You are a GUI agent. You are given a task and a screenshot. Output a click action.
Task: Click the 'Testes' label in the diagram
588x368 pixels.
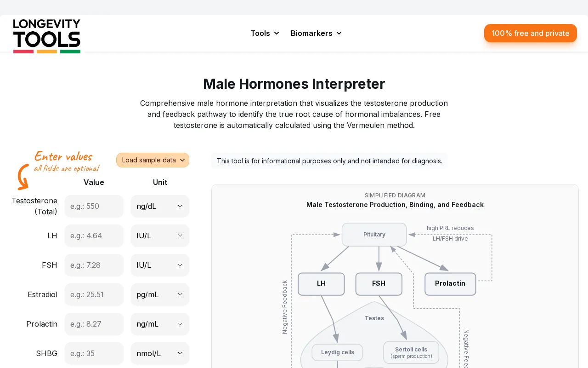374,318
